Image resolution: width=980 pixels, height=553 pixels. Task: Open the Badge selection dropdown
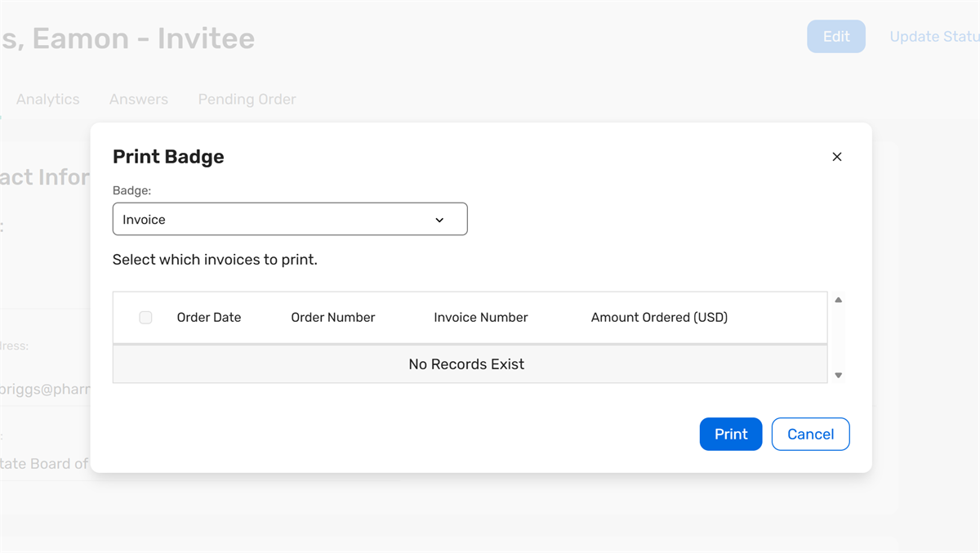pos(290,219)
